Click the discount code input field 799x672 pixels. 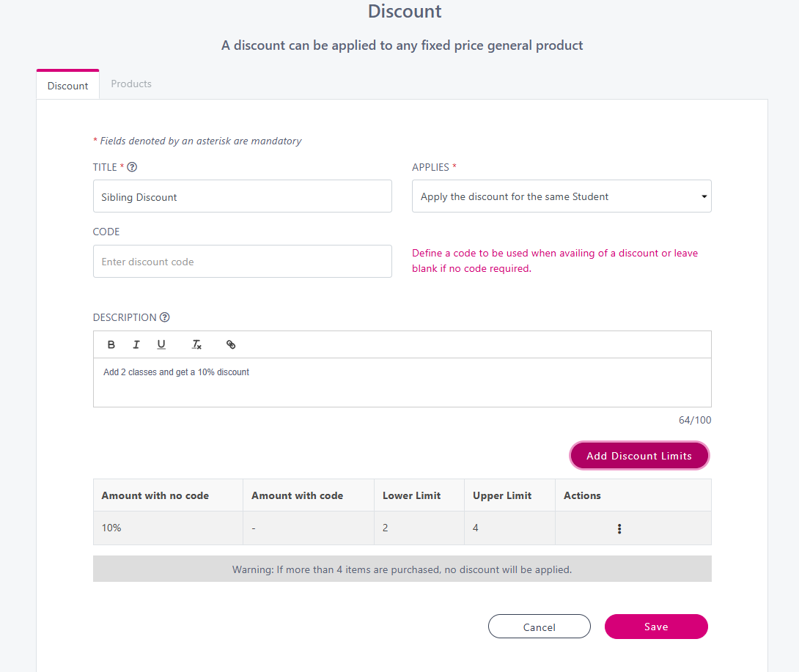click(242, 262)
